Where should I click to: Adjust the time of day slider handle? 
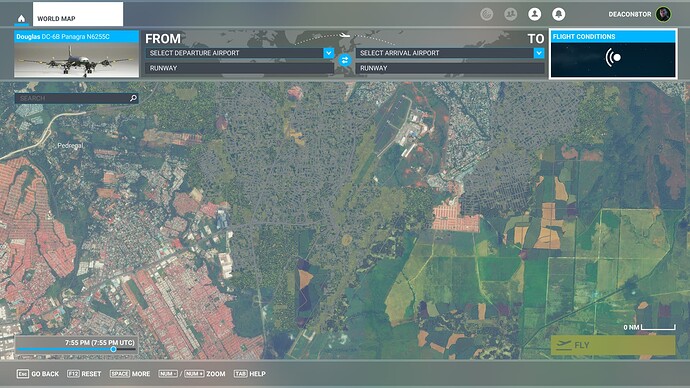[x=114, y=349]
